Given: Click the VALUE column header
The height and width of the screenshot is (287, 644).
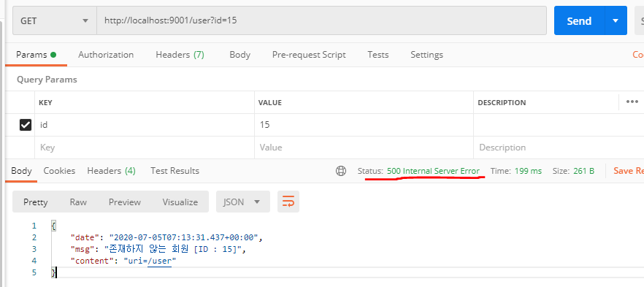Looking at the screenshot, I should click(x=270, y=103).
